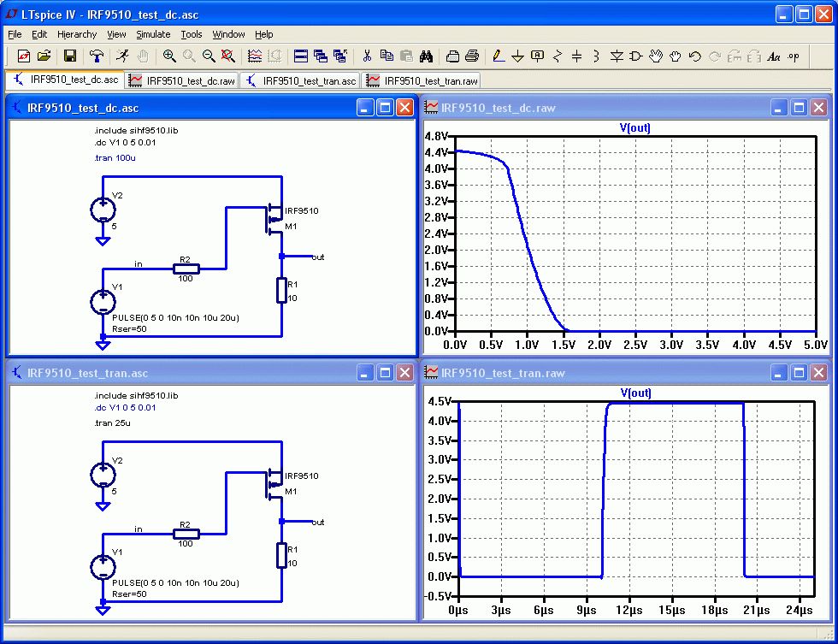Select the SPICE directive '.op' tool
The image size is (838, 644).
(x=794, y=56)
